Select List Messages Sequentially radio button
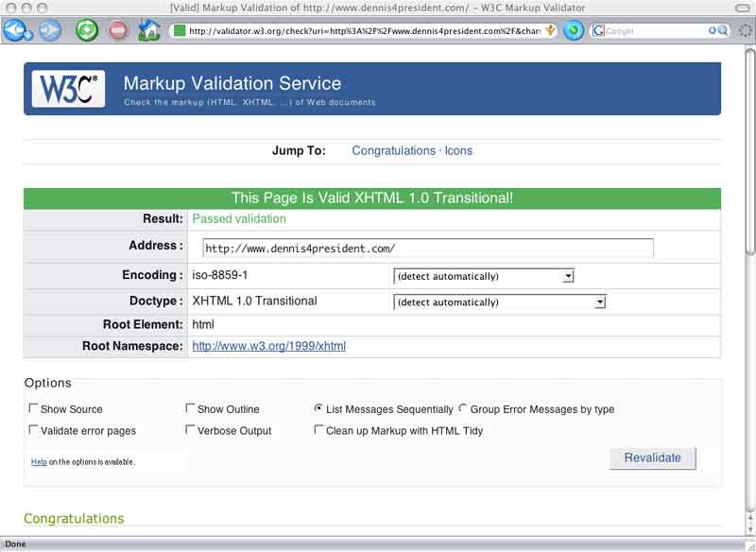The image size is (756, 552). click(318, 408)
